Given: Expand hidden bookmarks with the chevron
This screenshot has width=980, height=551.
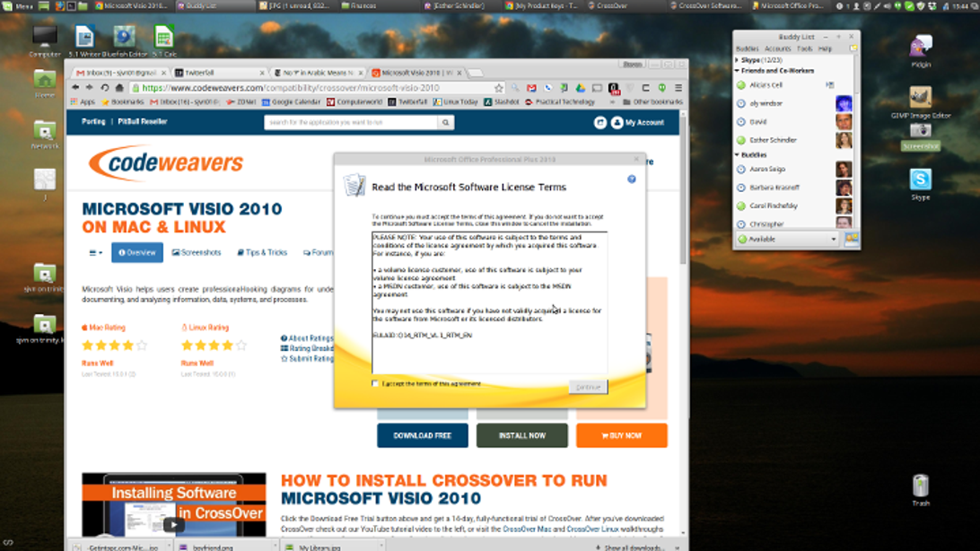Looking at the screenshot, I should click(612, 101).
